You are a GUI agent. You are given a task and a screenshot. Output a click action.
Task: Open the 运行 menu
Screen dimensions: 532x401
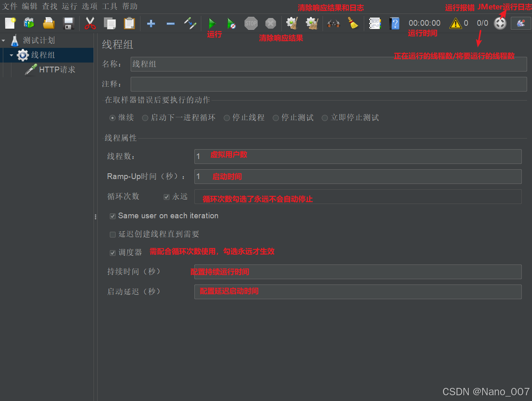(69, 6)
